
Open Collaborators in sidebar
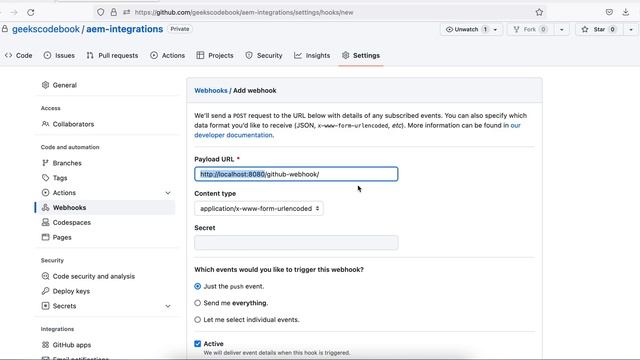pos(73,124)
